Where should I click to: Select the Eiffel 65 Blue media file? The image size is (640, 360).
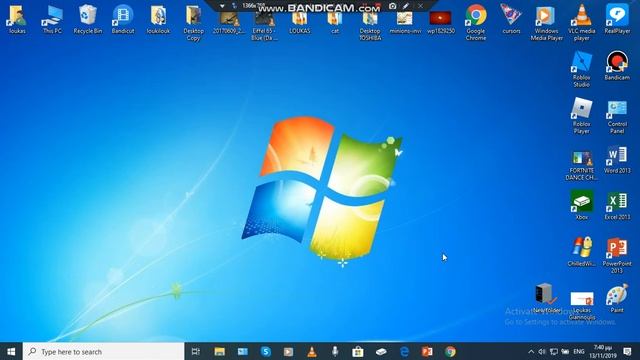tap(264, 26)
